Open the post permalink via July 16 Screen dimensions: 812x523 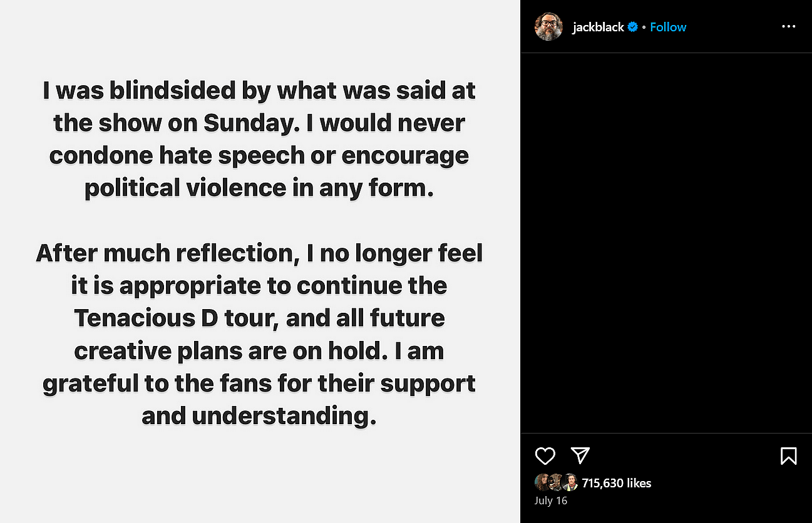click(x=551, y=500)
